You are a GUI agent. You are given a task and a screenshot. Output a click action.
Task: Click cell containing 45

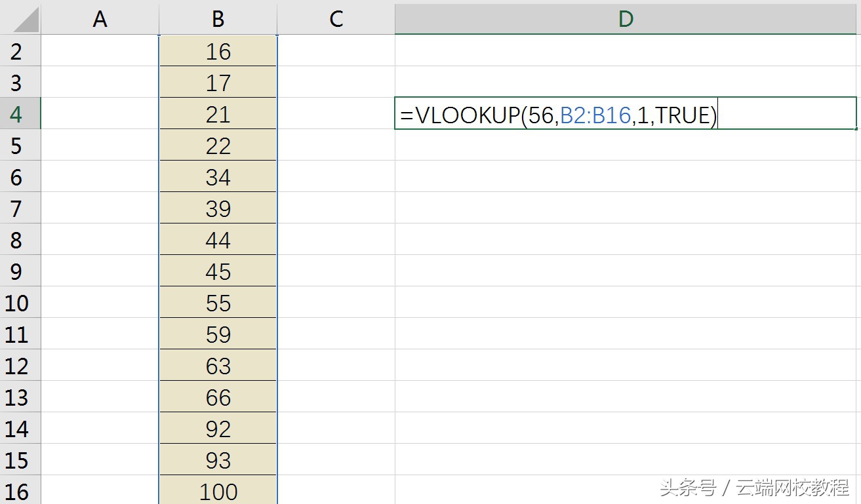[218, 271]
